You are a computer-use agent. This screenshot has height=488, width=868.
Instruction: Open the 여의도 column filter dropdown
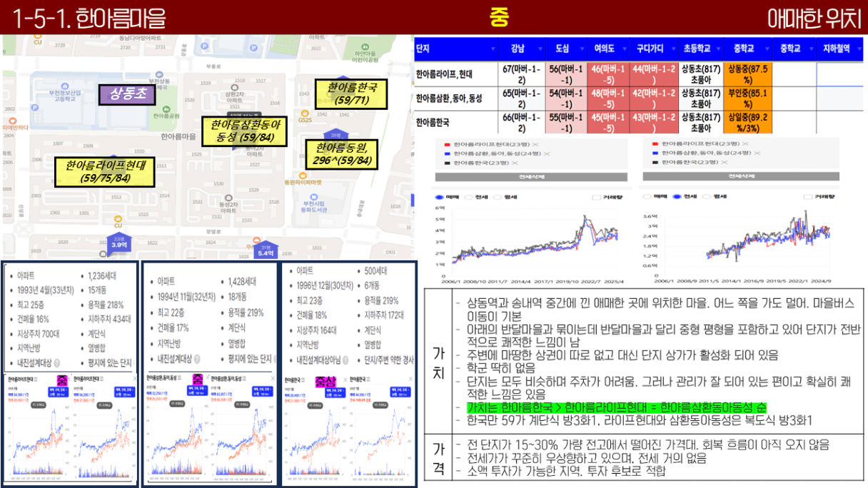[x=625, y=49]
